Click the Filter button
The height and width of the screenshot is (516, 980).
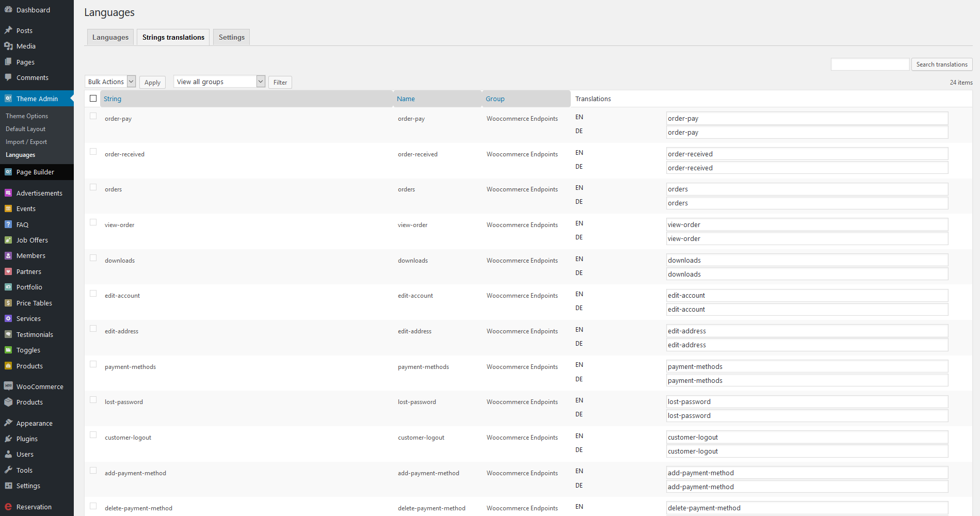(x=280, y=82)
